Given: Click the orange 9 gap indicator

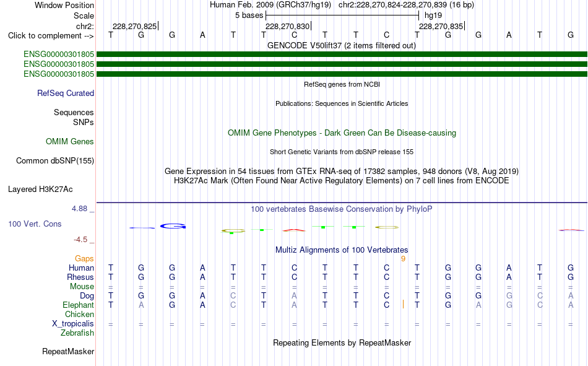Looking at the screenshot, I should point(403,259).
